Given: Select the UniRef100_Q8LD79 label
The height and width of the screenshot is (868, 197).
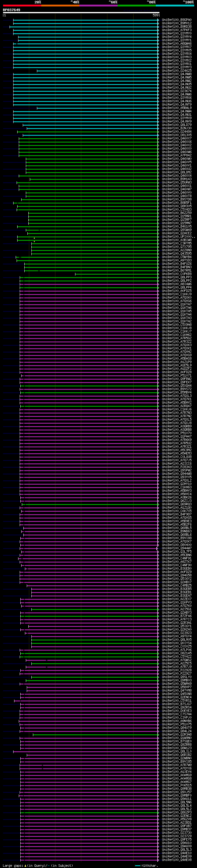Looking at the screenshot, I should click(x=177, y=125).
